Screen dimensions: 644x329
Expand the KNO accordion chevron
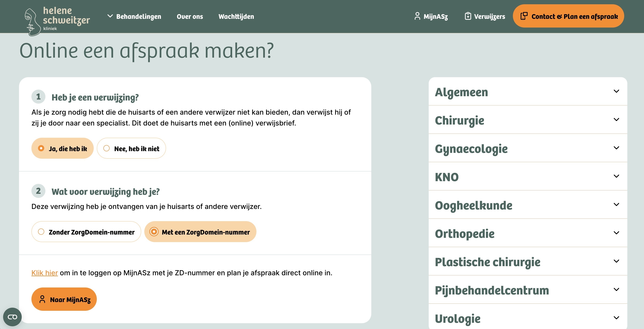(x=616, y=176)
